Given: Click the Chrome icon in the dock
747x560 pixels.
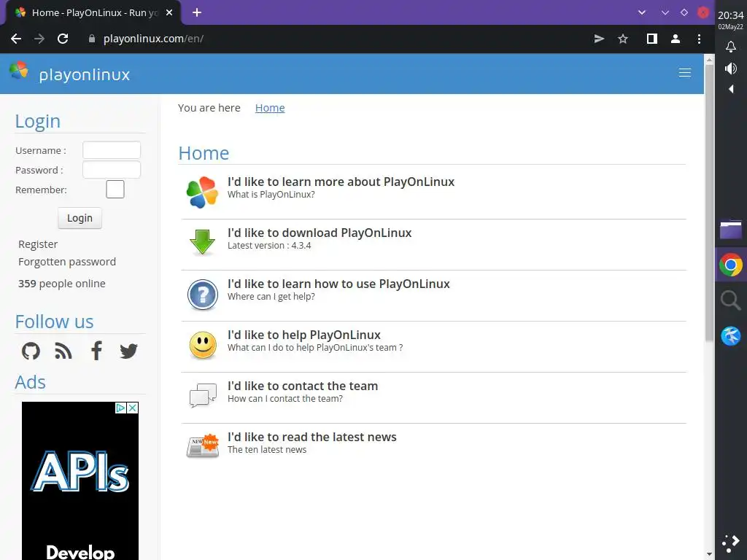Looking at the screenshot, I should [x=730, y=265].
